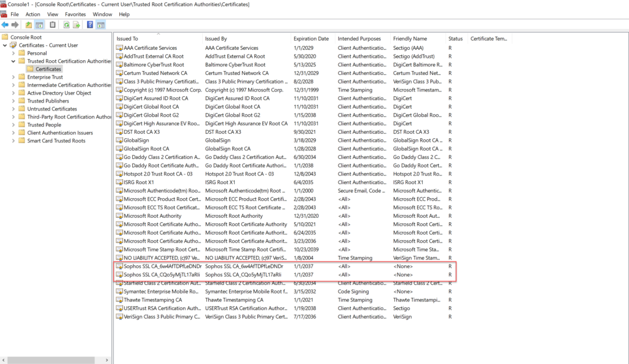Open the File menu

[15, 15]
